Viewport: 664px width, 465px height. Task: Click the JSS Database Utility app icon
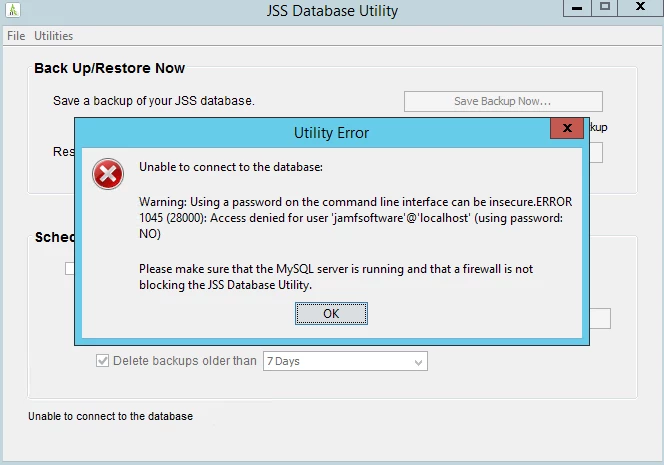click(13, 10)
